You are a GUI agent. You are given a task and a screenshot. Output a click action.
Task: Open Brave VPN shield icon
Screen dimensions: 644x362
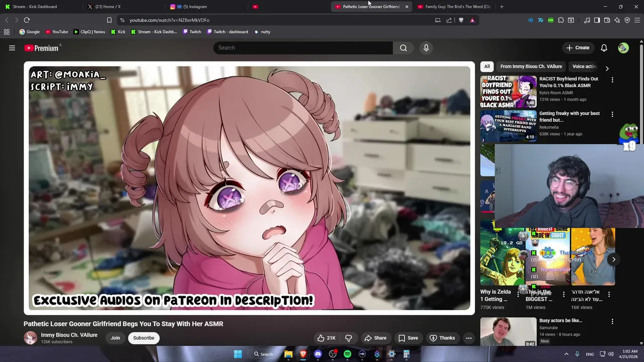point(627,20)
